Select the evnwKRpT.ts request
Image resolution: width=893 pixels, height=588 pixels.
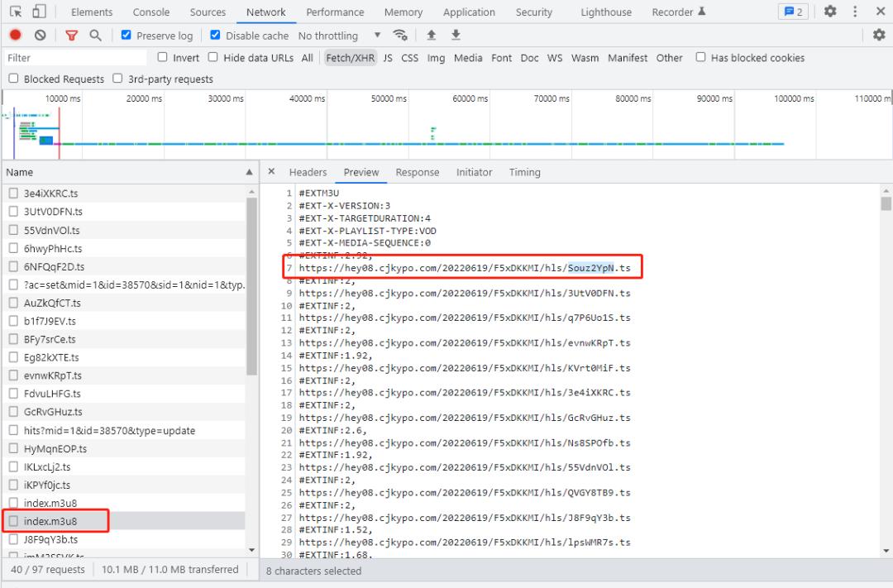52,375
